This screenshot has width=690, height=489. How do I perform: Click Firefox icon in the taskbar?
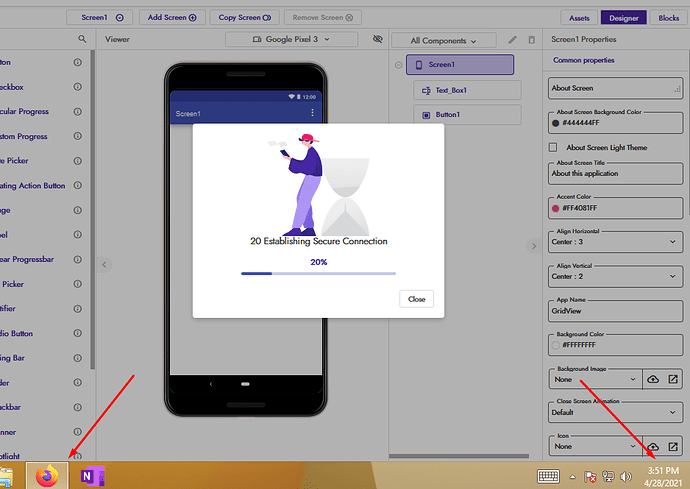[47, 476]
